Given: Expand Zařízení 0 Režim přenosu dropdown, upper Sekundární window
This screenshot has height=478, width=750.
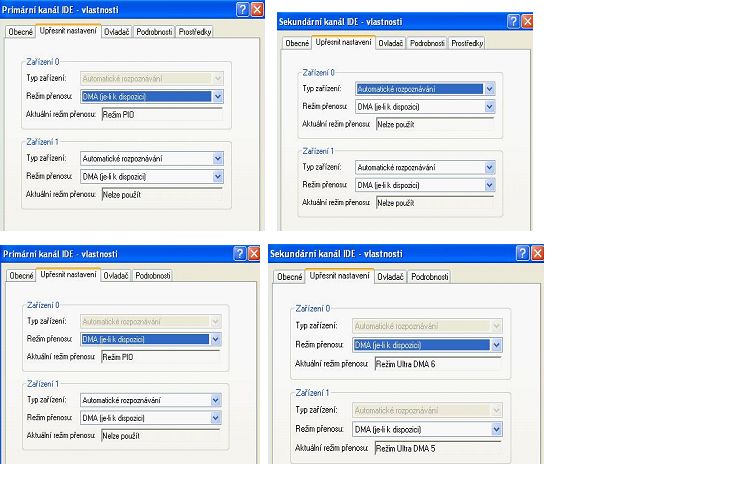Looking at the screenshot, I should pyautogui.click(x=489, y=107).
